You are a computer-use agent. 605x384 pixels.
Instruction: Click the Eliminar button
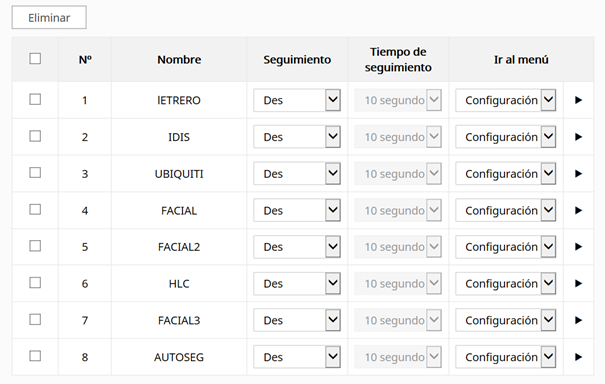(49, 17)
